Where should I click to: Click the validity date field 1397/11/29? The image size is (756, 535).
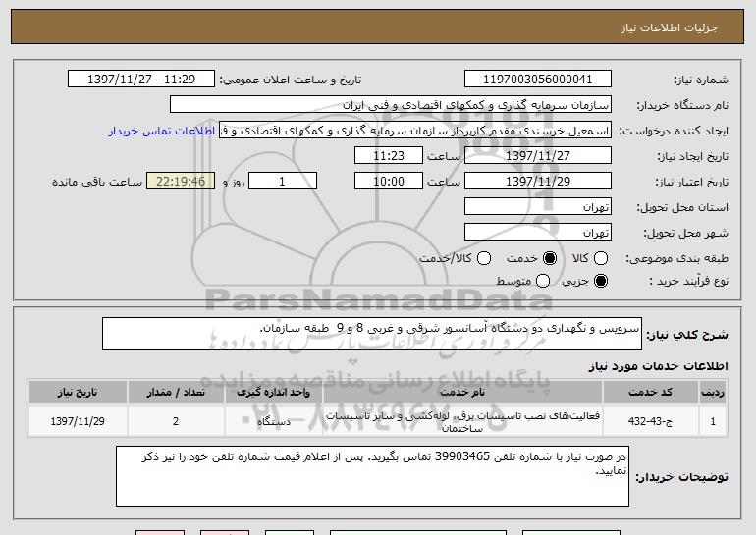538,182
